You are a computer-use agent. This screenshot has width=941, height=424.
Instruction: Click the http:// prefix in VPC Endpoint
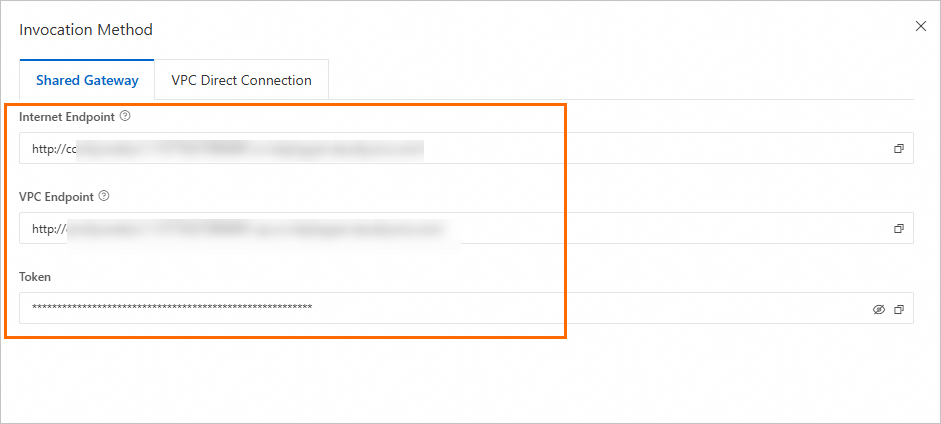[46, 228]
